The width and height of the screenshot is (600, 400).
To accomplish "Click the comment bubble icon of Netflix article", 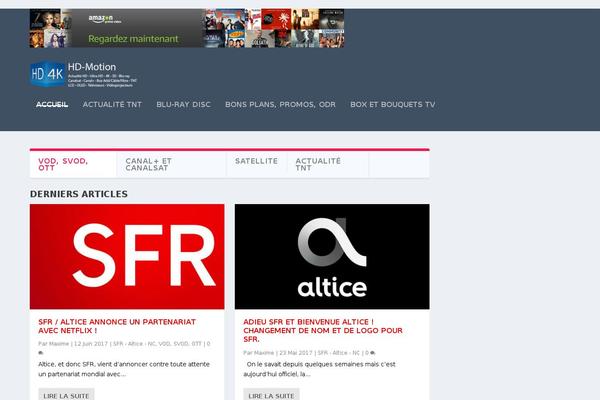I will [x=41, y=353].
